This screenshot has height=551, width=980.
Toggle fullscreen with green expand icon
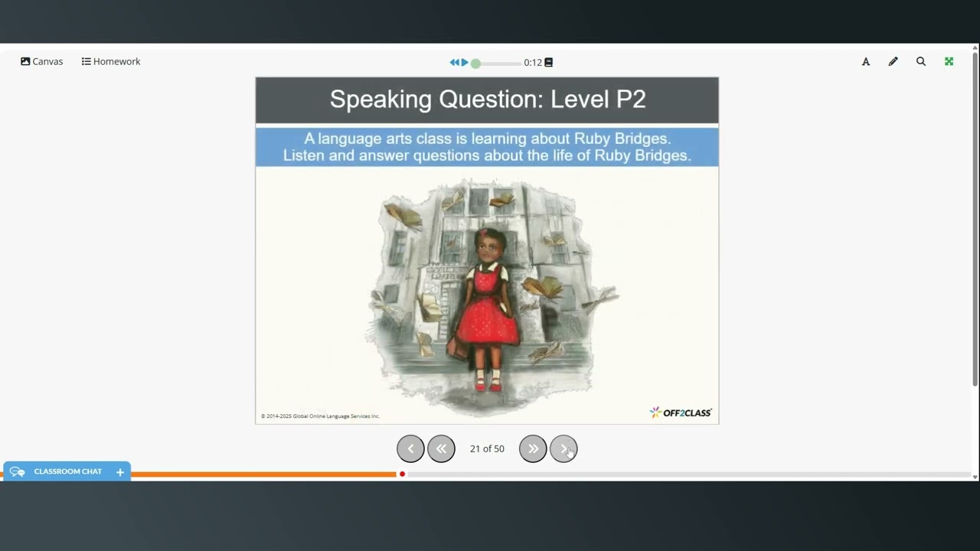pos(949,62)
